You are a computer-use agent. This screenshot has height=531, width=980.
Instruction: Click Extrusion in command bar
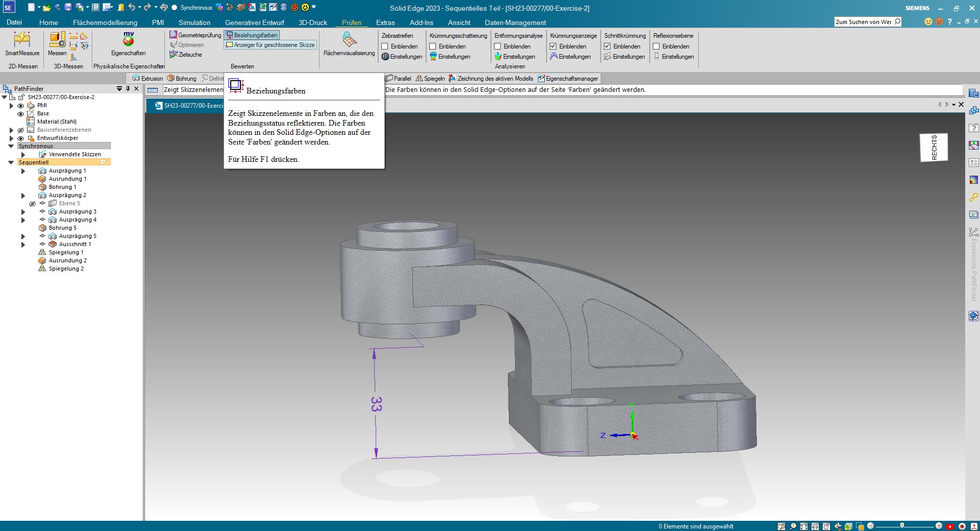[x=148, y=78]
